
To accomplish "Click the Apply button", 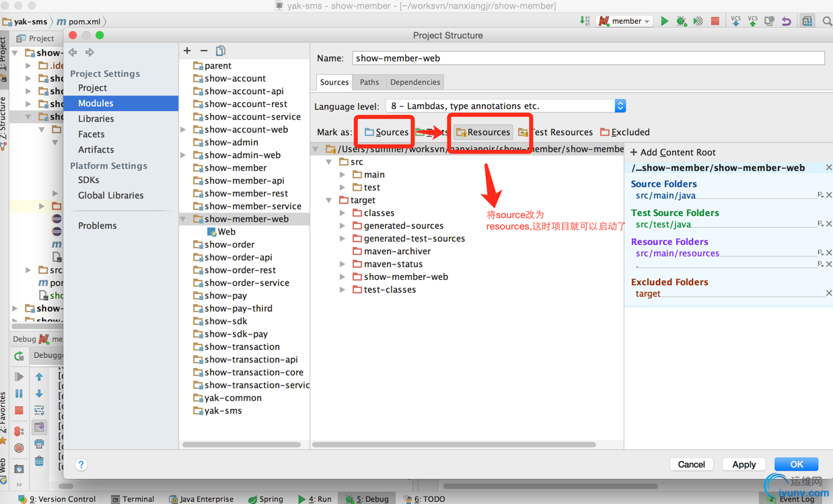I will click(744, 464).
